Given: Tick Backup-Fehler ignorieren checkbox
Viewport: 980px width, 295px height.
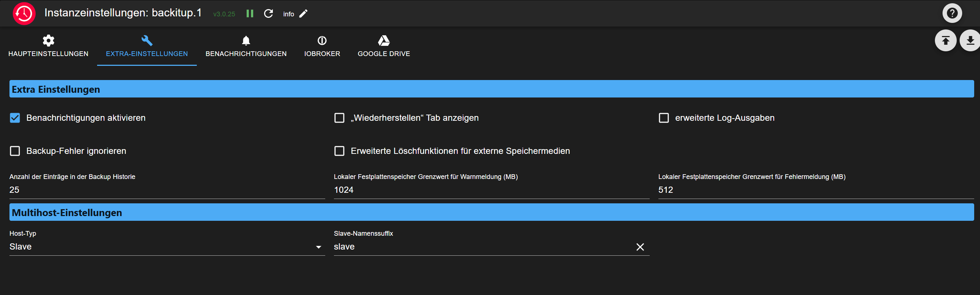Looking at the screenshot, I should 15,151.
